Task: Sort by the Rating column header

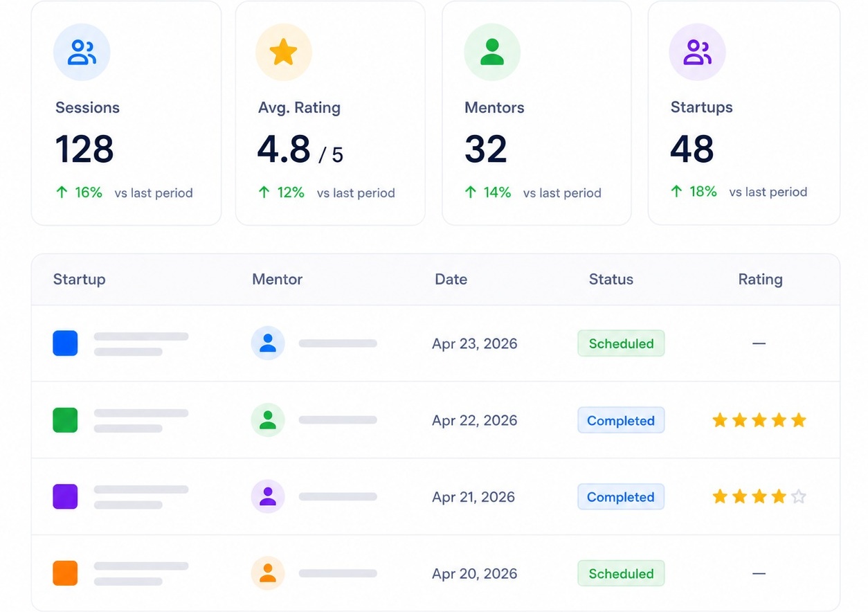Action: (x=760, y=280)
